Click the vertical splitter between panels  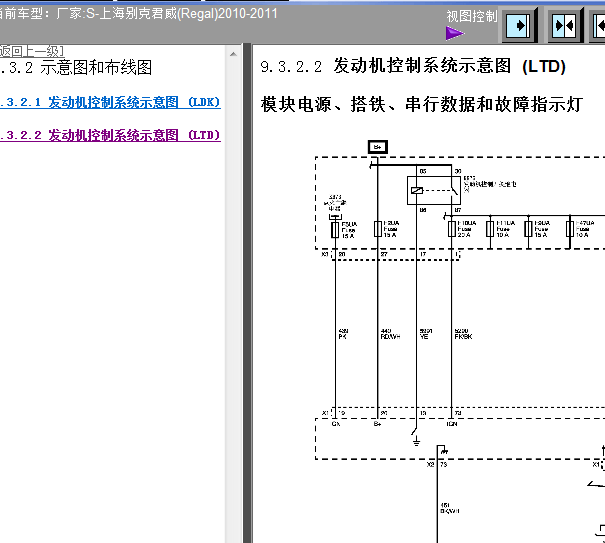[247, 293]
